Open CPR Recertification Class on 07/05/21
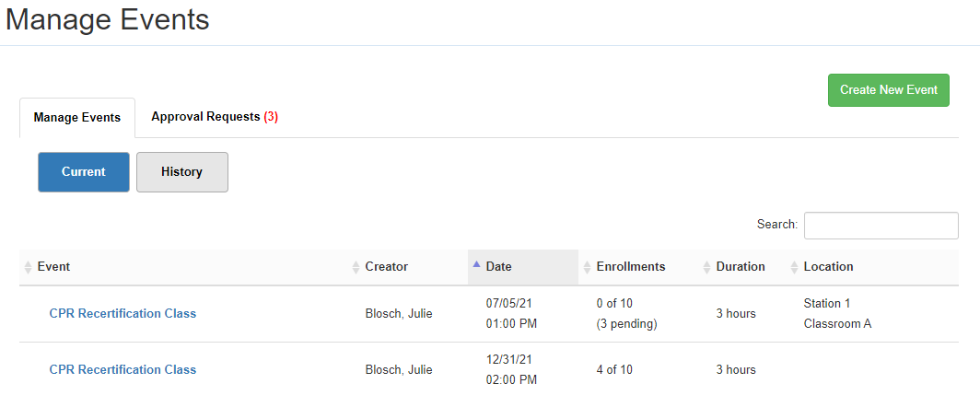 pyautogui.click(x=122, y=313)
